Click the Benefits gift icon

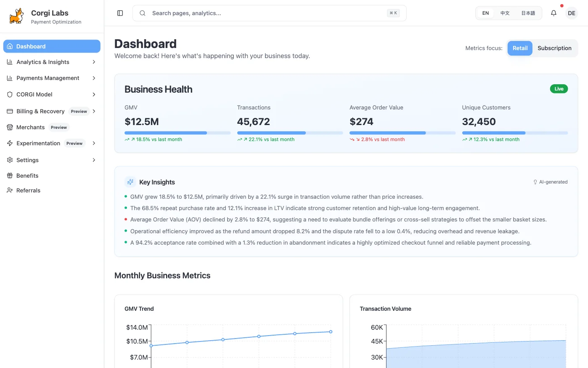[10, 176]
